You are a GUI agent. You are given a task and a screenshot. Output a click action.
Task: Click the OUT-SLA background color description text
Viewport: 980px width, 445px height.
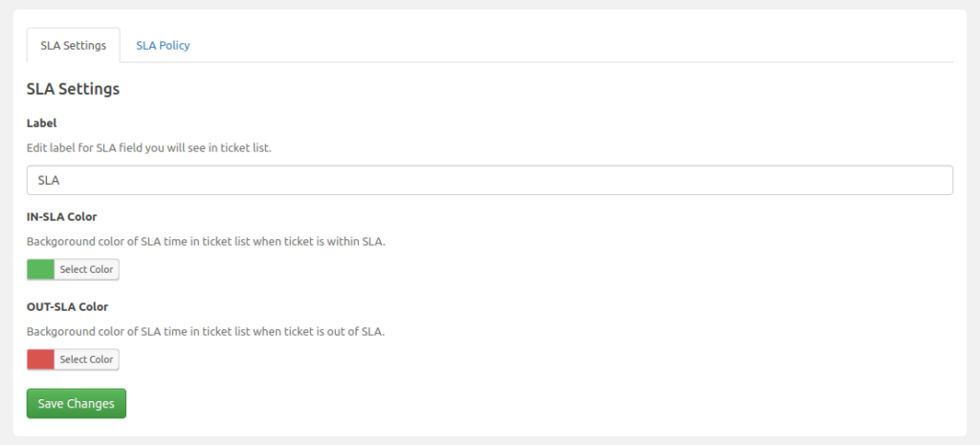pos(205,331)
